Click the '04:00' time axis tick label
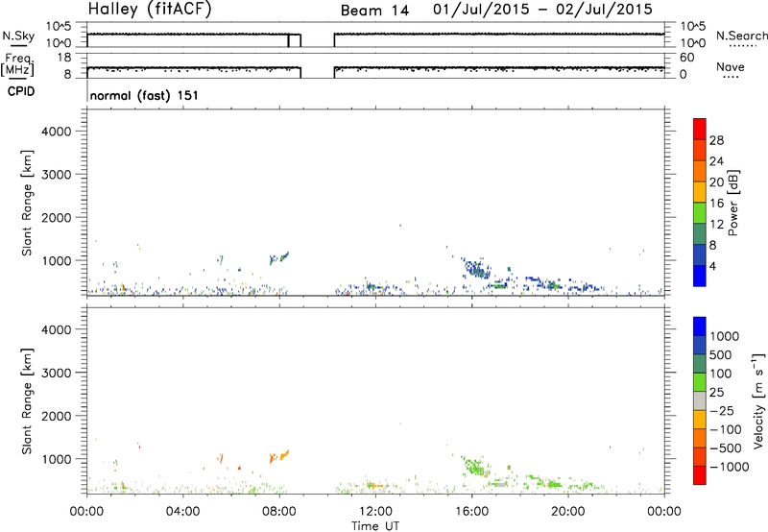This screenshot has width=768, height=532. tap(182, 512)
